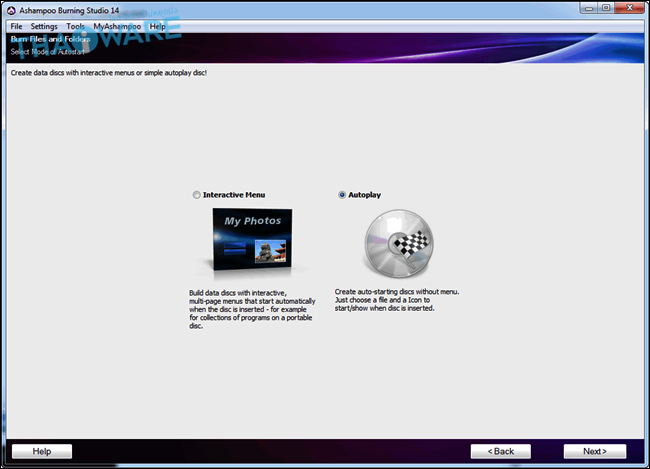Screen dimensions: 650x469
Task: Open the Help menu in menu bar
Action: [157, 27]
